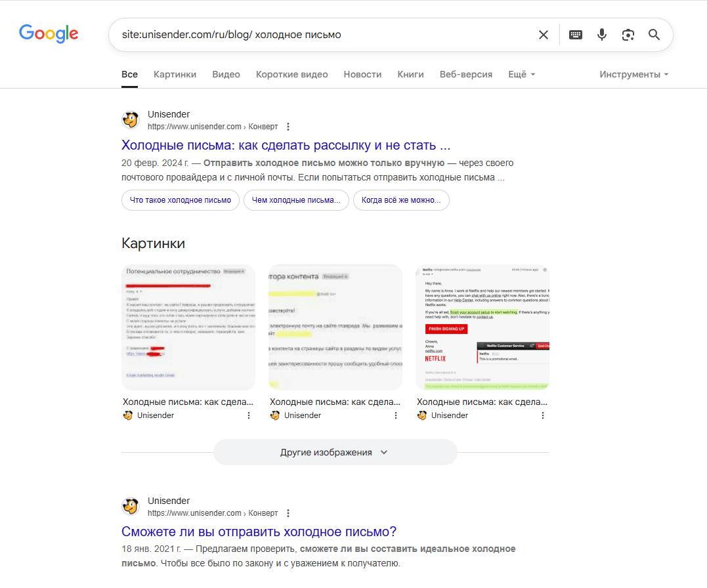The height and width of the screenshot is (588, 707).
Task: Click the Unisender source under the first image
Action: click(x=149, y=415)
